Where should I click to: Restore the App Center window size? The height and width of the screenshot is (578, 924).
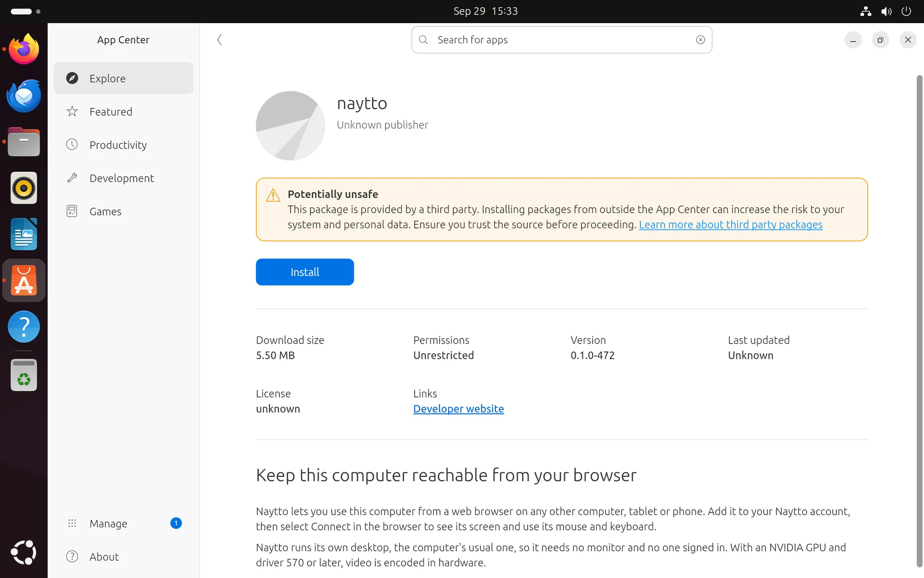pyautogui.click(x=881, y=40)
